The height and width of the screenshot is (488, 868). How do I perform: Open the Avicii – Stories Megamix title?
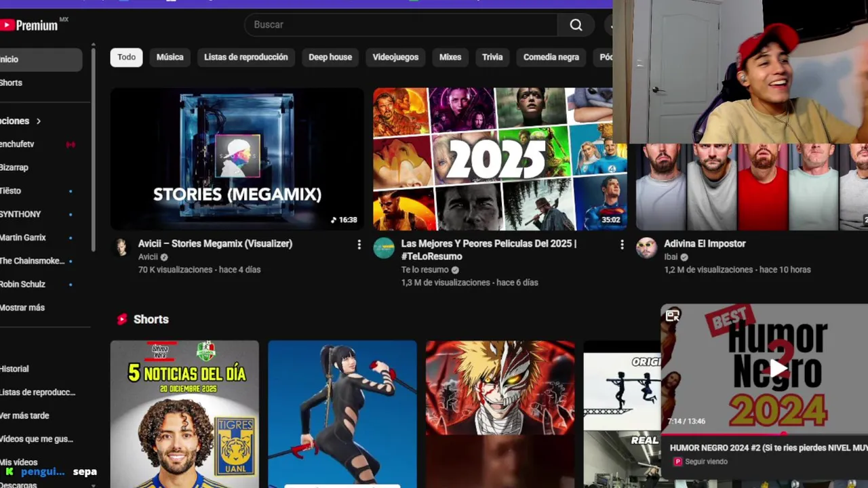point(215,244)
